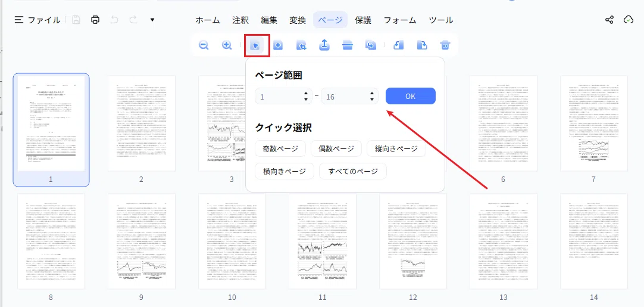Select page 13 thumbnail

(504, 241)
